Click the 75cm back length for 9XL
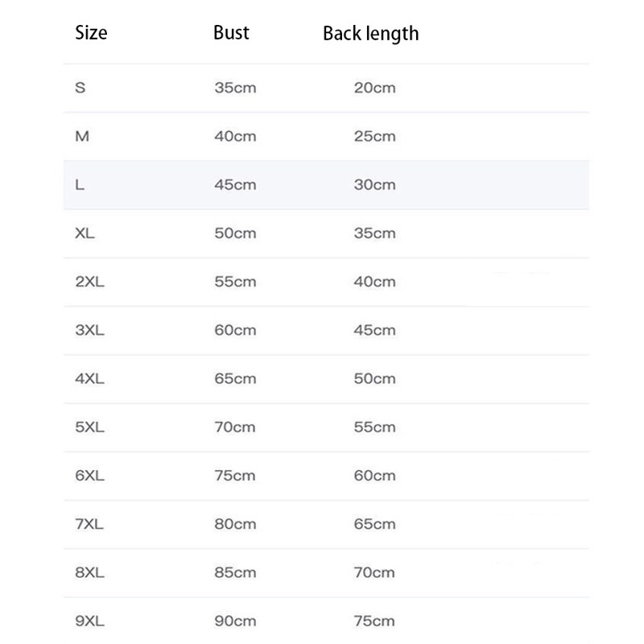Screen dimensions: 644x644 [x=375, y=621]
